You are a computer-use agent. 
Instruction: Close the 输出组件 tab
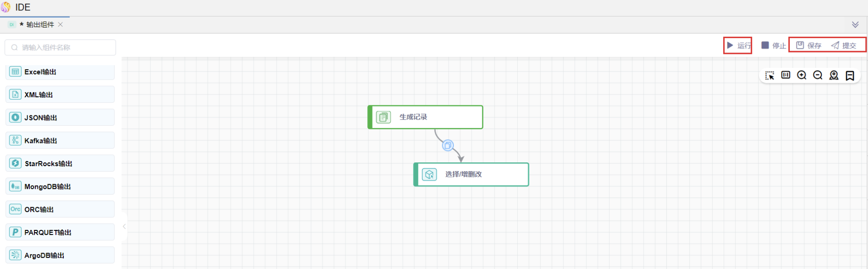61,25
